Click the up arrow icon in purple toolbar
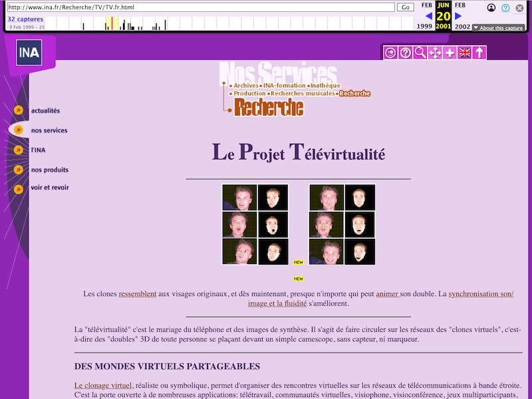 coord(479,53)
